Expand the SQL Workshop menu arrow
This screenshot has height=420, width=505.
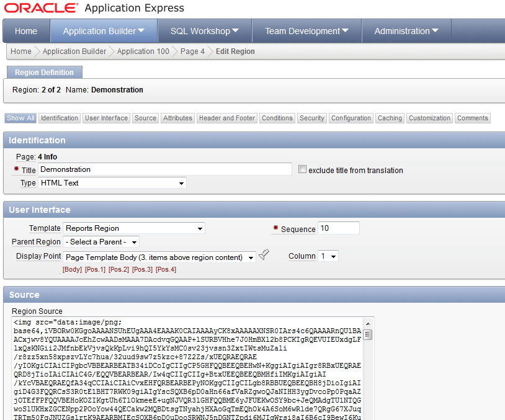coord(235,30)
